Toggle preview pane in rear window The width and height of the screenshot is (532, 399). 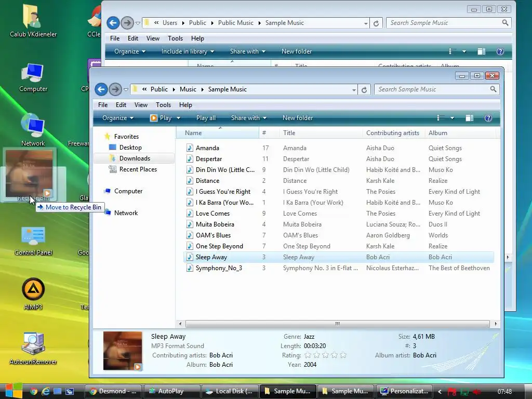point(482,51)
